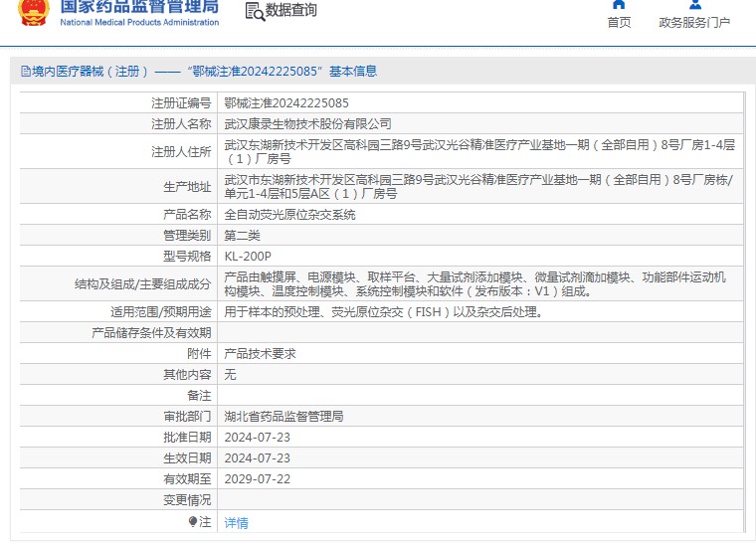The height and width of the screenshot is (544, 756).
Task: Click the 型号规格 row label
Action: [187, 257]
